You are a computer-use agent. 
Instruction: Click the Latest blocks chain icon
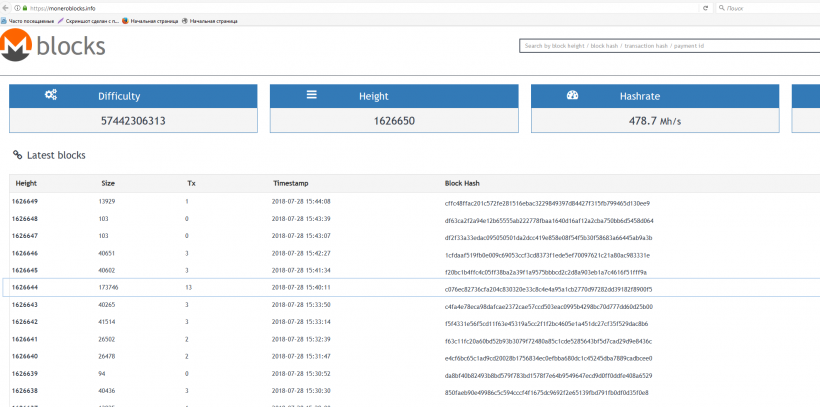click(17, 155)
